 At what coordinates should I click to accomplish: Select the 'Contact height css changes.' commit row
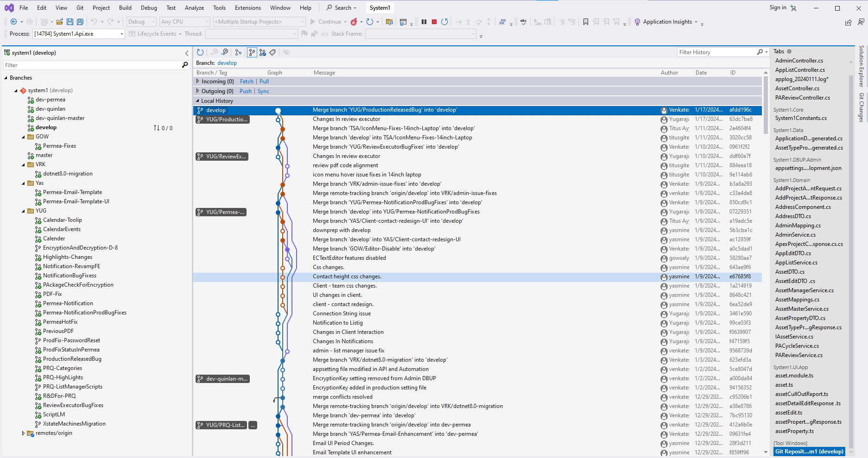click(347, 276)
